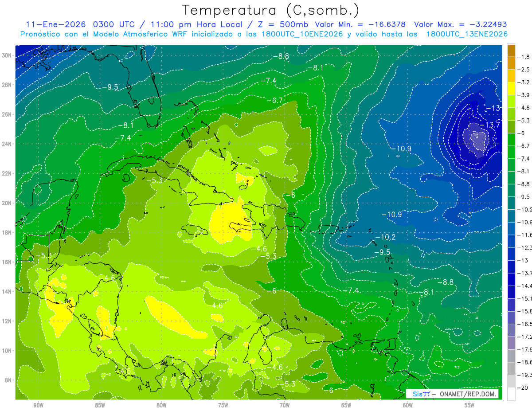532x411 pixels.
Task: Click the "-17.9" colorbar label
Action: tap(526, 349)
